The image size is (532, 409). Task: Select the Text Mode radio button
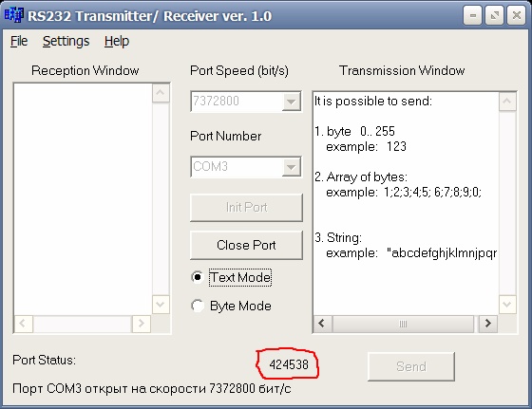pos(198,277)
